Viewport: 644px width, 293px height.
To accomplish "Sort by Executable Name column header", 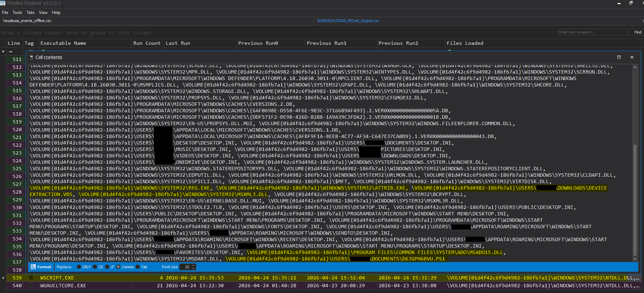I will click(x=63, y=43).
